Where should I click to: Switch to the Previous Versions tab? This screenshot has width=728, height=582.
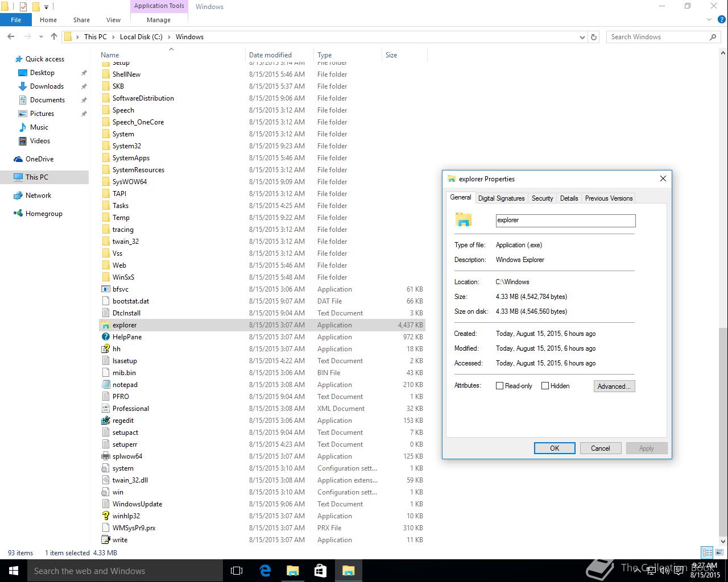[609, 198]
